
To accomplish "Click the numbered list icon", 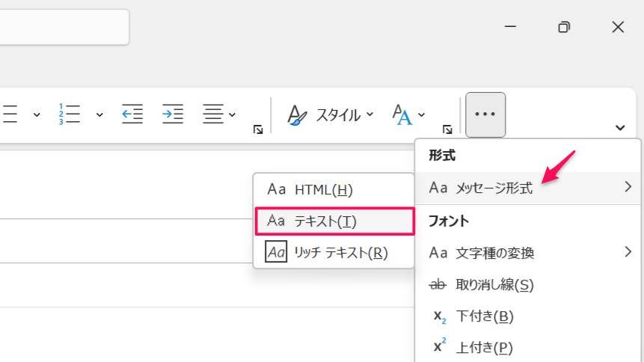I will pyautogui.click(x=69, y=114).
